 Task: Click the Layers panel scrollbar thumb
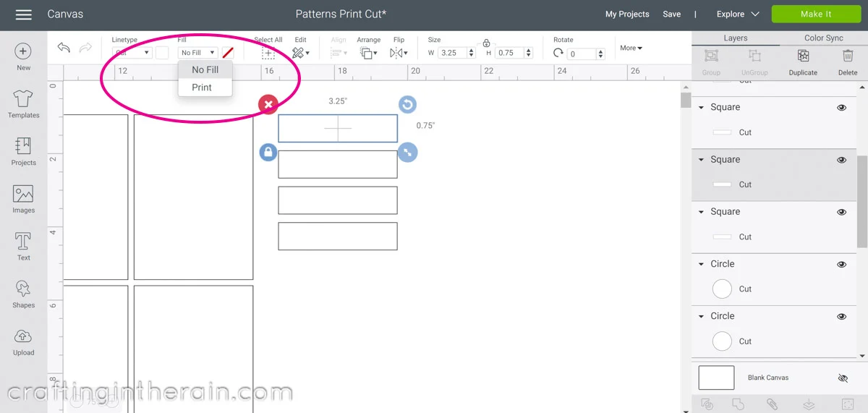[862, 200]
